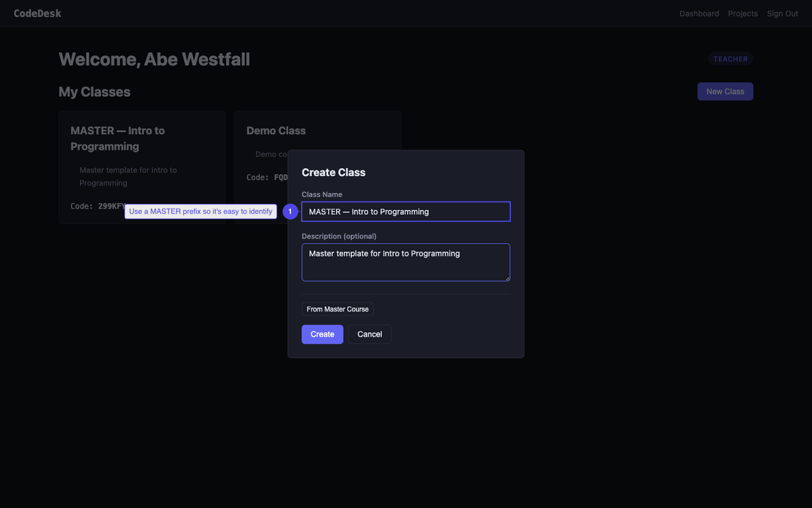Sign Out of the account

click(782, 14)
